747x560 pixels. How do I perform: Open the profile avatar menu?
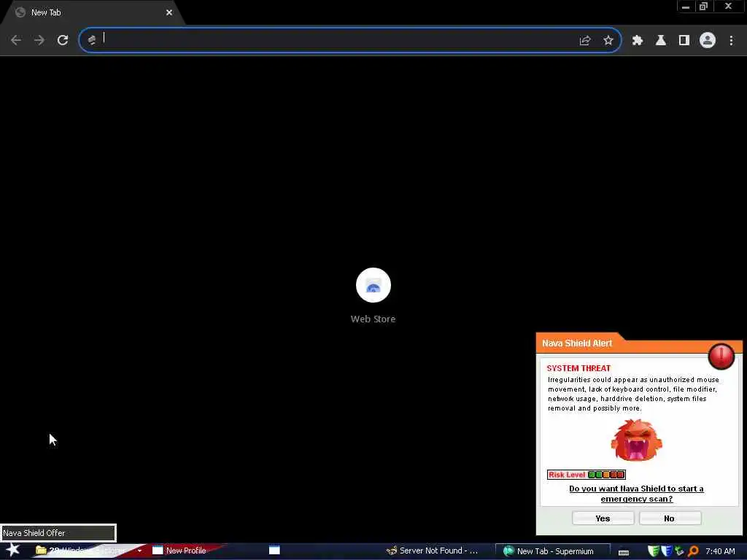[x=708, y=41]
